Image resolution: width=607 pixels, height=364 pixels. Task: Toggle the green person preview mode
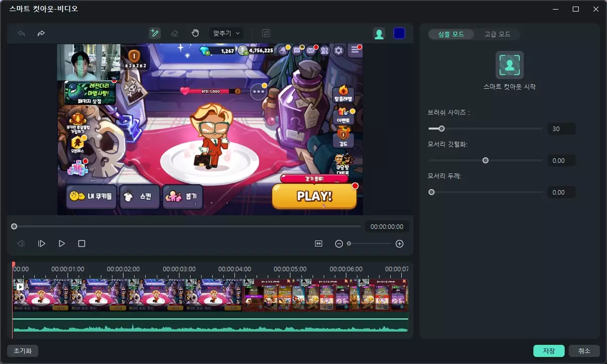[x=379, y=33]
